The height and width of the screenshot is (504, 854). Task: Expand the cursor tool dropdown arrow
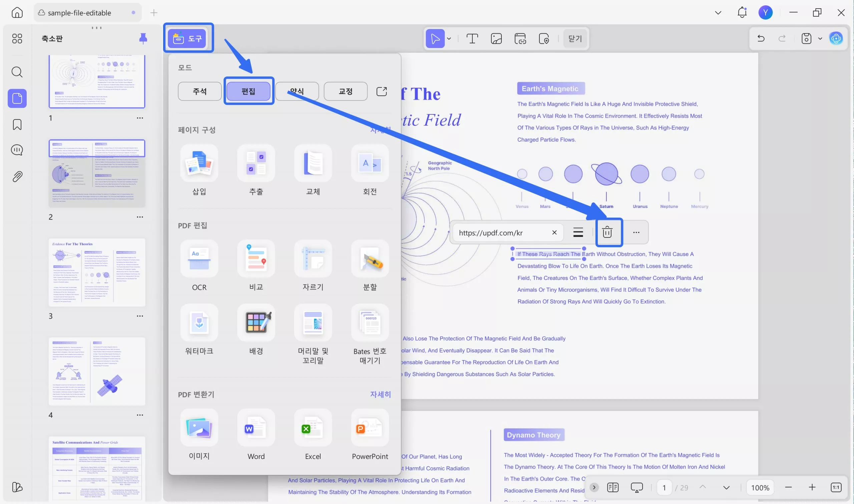pos(449,39)
